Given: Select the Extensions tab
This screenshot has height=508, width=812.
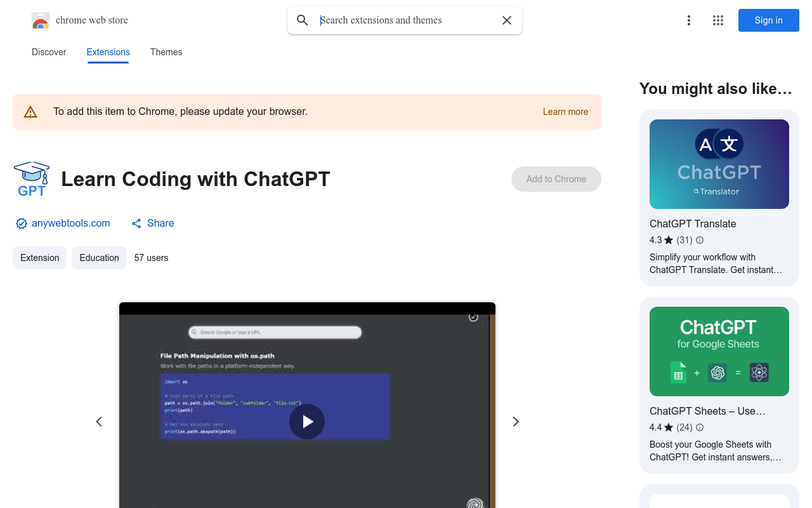Looking at the screenshot, I should tap(108, 52).
